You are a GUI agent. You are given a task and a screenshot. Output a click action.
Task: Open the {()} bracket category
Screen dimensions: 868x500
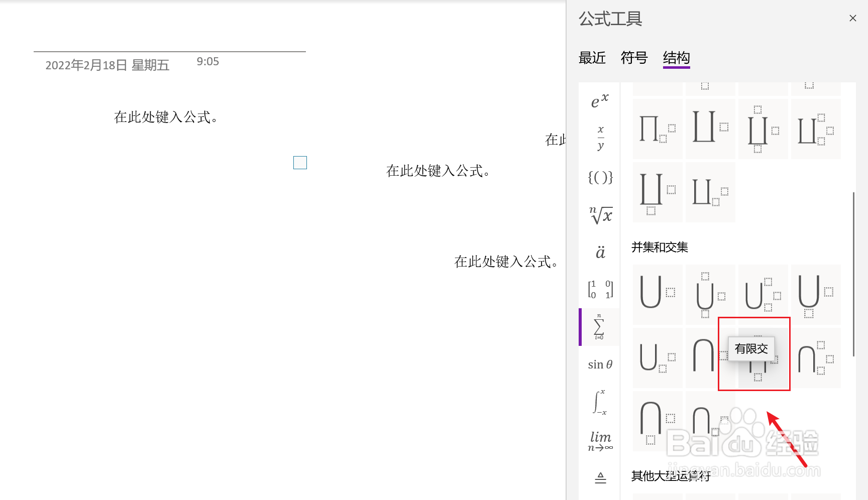tap(600, 177)
